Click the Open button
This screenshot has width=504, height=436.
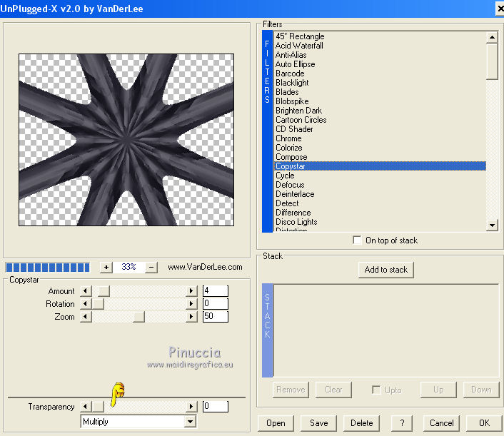[276, 423]
